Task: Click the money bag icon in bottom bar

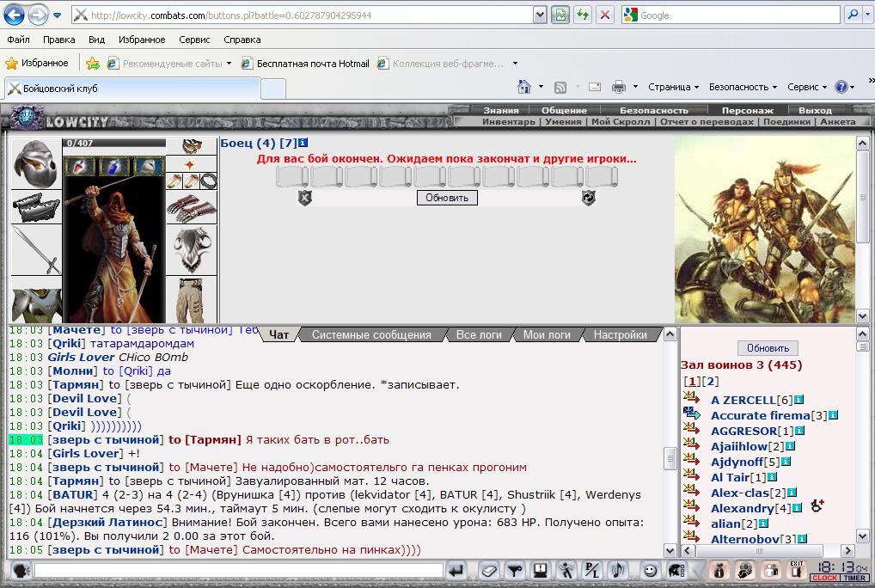Action: click(x=719, y=570)
